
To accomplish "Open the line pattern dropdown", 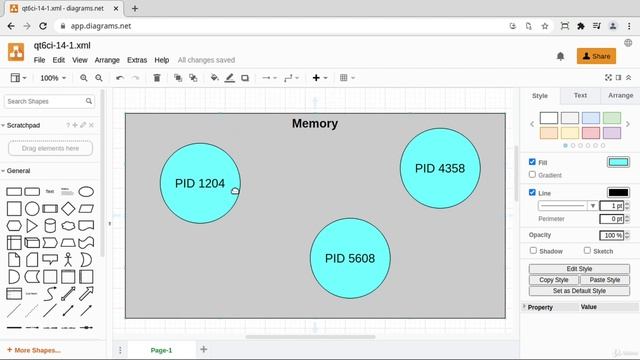I will point(568,206).
